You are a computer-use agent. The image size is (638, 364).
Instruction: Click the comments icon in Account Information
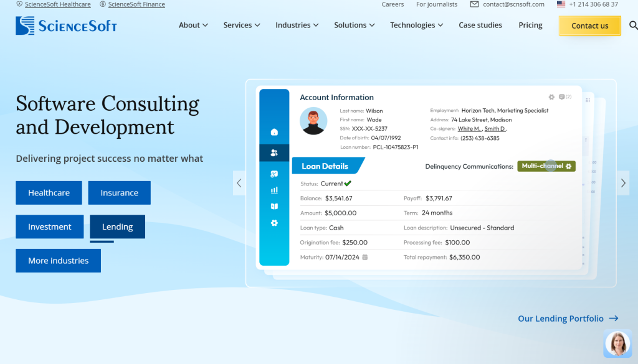[562, 97]
